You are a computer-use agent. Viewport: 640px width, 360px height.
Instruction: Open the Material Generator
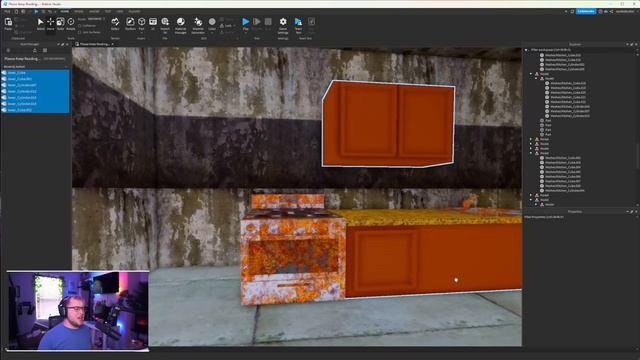tap(198, 24)
